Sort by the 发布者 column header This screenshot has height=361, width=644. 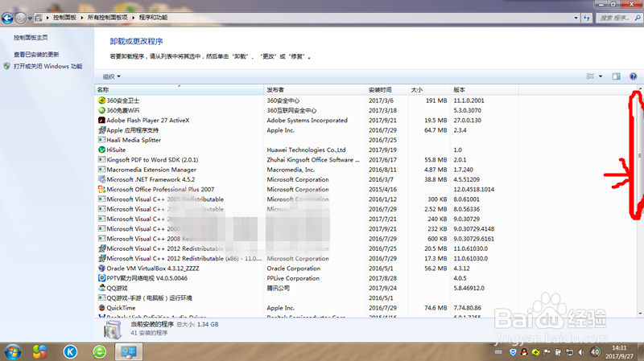pyautogui.click(x=315, y=89)
